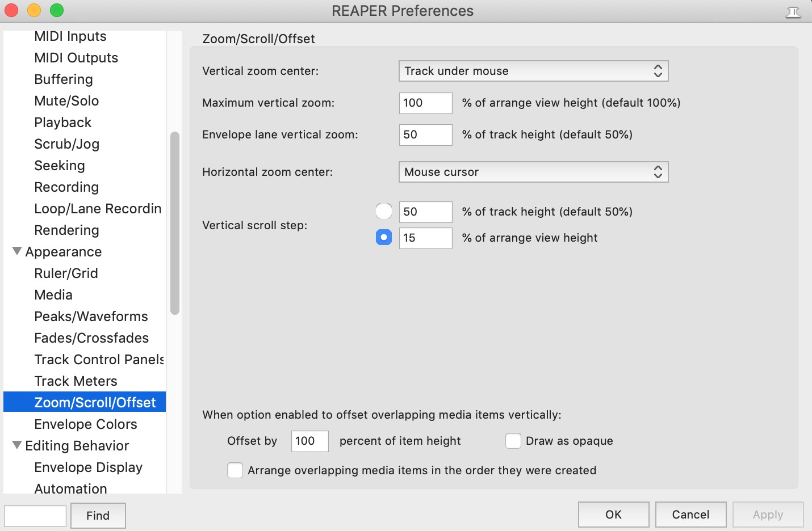Go to Fades/Crossfades page

pyautogui.click(x=91, y=338)
